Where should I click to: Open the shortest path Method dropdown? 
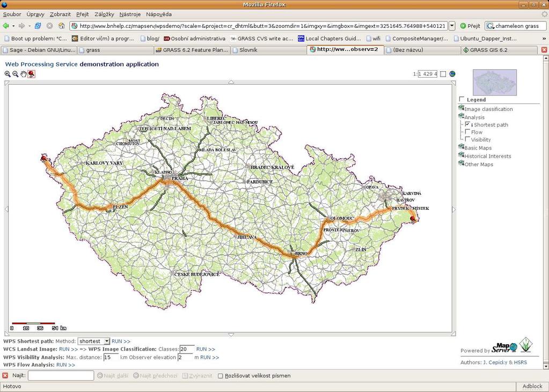pyautogui.click(x=94, y=341)
